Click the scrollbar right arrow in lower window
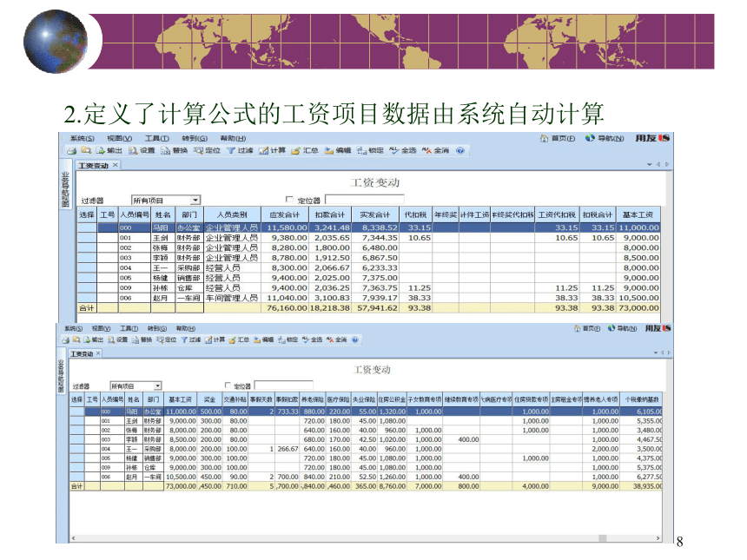The width and height of the screenshot is (747, 560). click(658, 538)
